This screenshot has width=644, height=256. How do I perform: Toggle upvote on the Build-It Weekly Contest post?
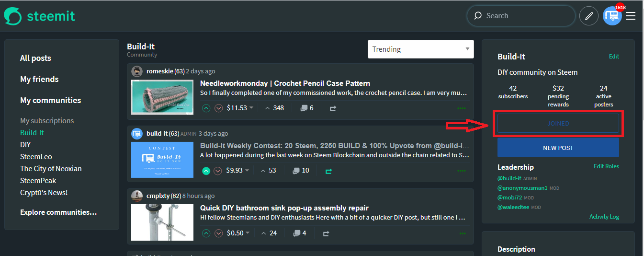click(x=206, y=171)
